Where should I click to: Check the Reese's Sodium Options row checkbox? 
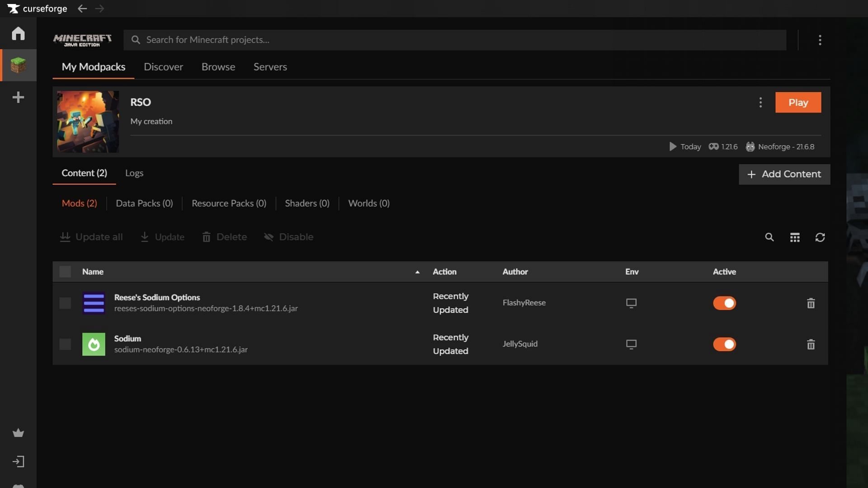(65, 303)
